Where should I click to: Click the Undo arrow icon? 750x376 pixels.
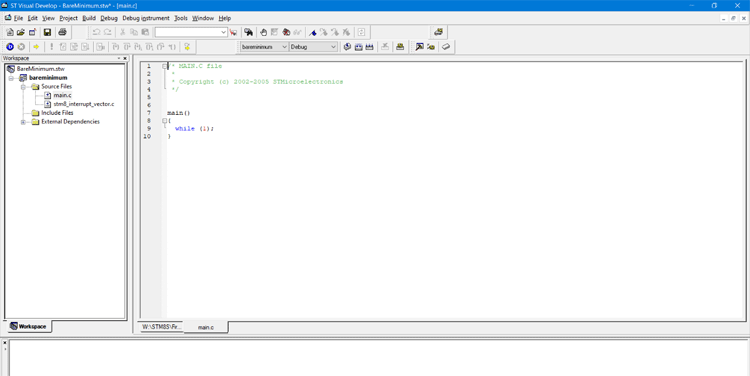(x=96, y=33)
